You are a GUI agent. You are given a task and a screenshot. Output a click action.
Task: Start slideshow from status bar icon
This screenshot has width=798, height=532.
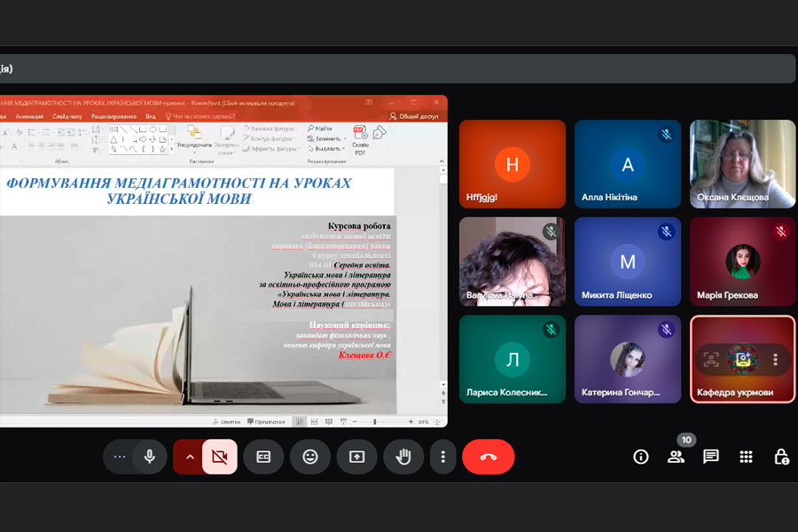pos(343,421)
